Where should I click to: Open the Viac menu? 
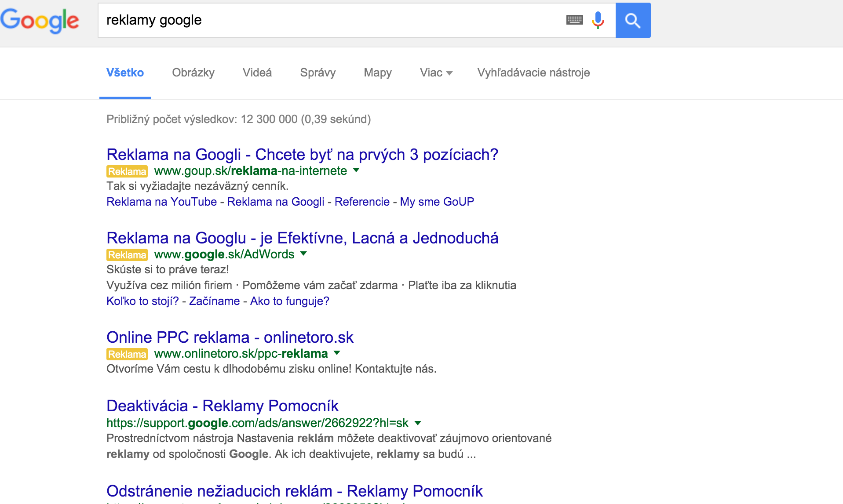tap(436, 73)
